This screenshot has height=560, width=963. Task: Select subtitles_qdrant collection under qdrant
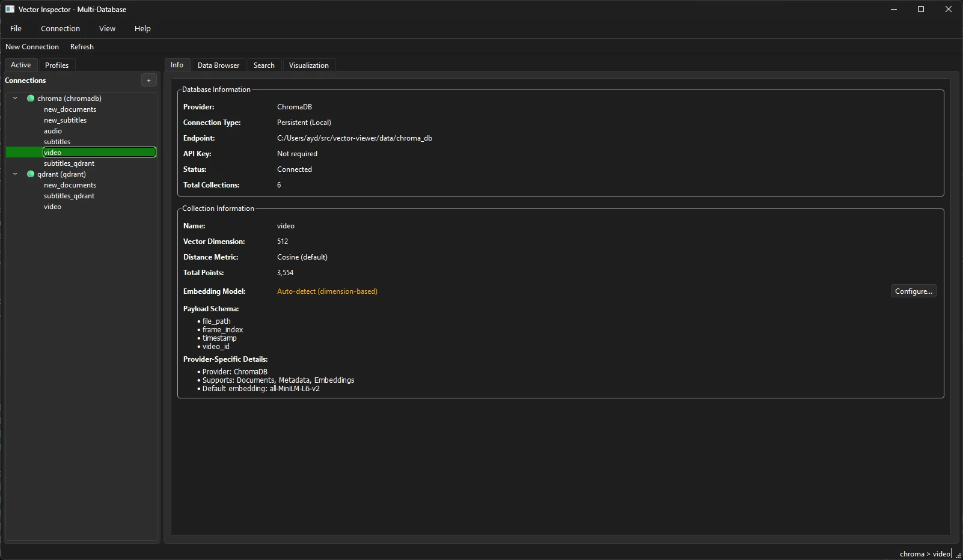click(69, 196)
